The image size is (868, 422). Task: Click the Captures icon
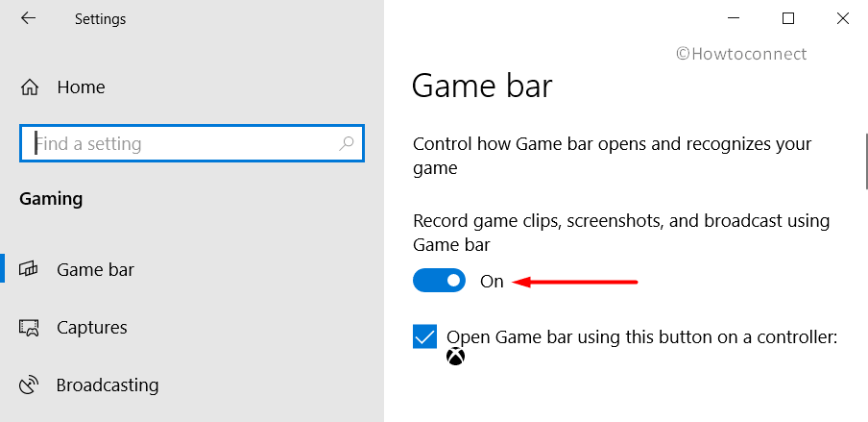point(29,327)
